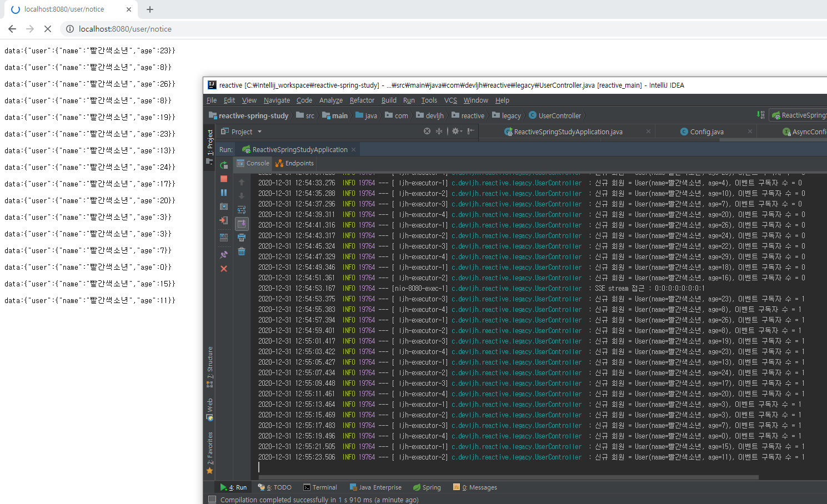Open the Terminal tool window
The image size is (827, 504).
coord(320,487)
